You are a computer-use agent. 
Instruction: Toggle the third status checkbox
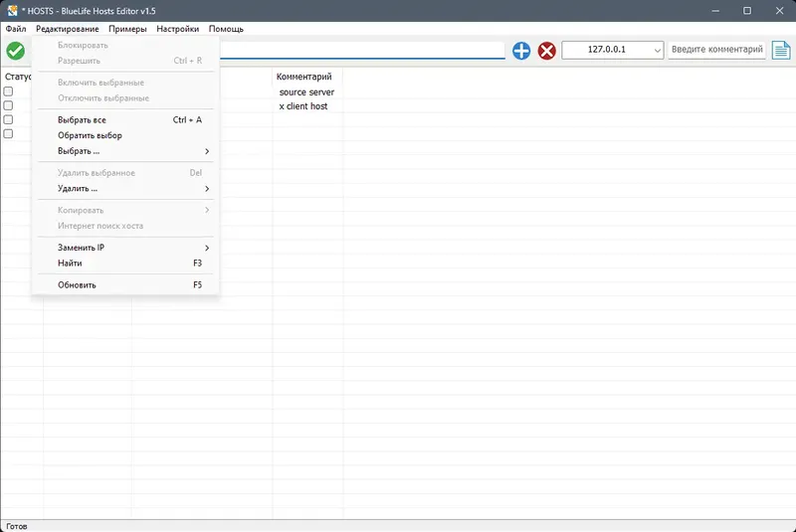[8, 119]
